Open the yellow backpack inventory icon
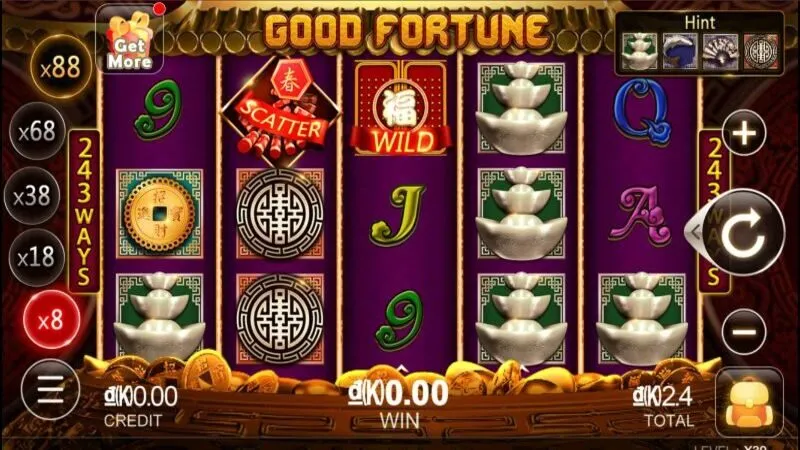This screenshot has height=450, width=800. [x=749, y=403]
